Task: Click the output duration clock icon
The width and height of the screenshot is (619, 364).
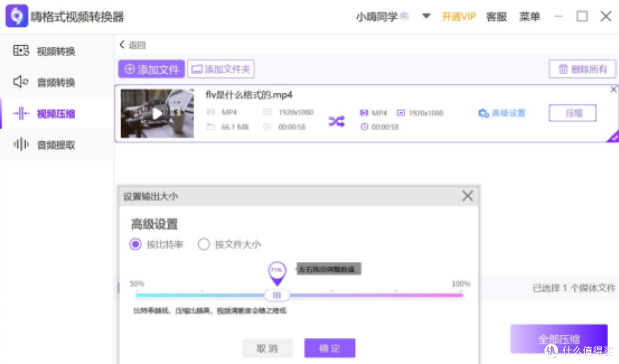Action: (x=364, y=127)
